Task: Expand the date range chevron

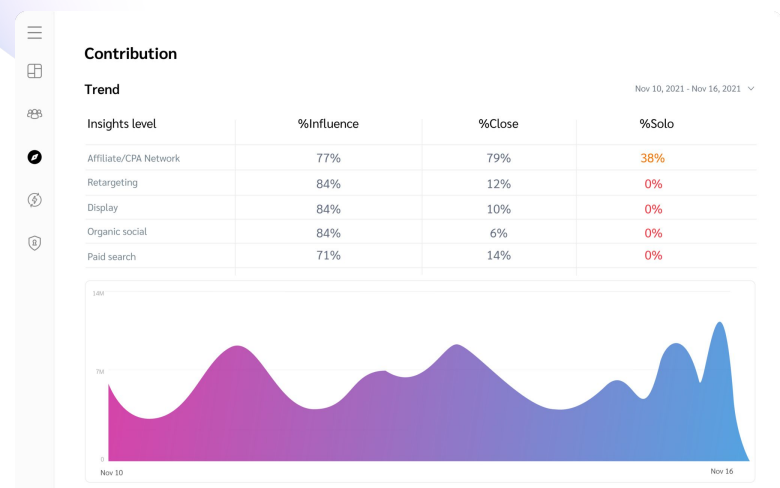Action: click(751, 89)
